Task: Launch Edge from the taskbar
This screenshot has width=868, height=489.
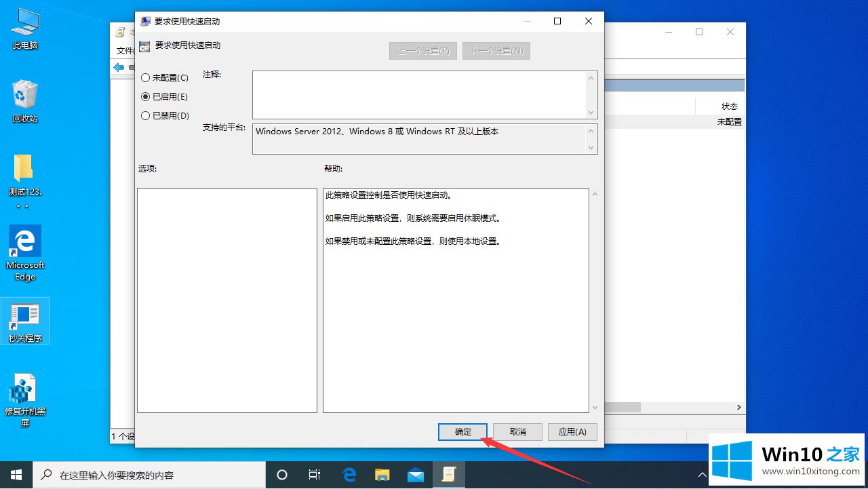Action: [349, 475]
